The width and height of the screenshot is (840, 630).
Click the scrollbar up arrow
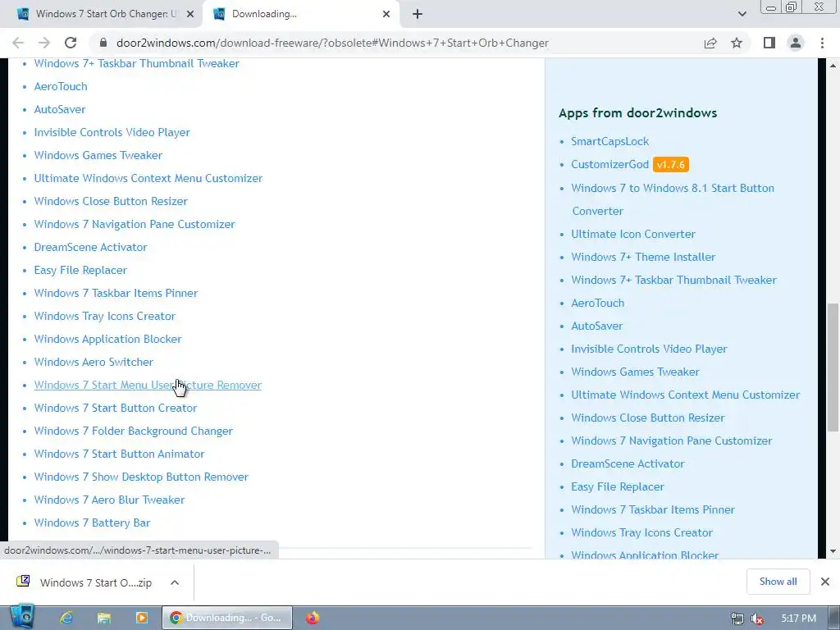pyautogui.click(x=833, y=66)
